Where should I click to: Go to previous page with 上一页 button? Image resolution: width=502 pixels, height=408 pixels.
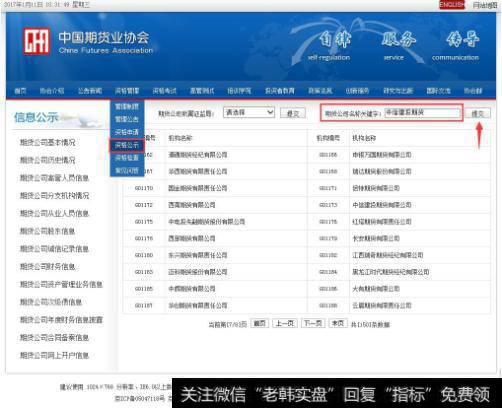coord(285,323)
